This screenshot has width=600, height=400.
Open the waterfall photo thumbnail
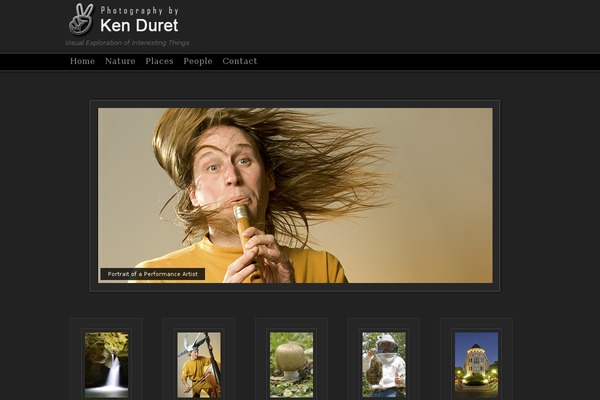pos(106,364)
